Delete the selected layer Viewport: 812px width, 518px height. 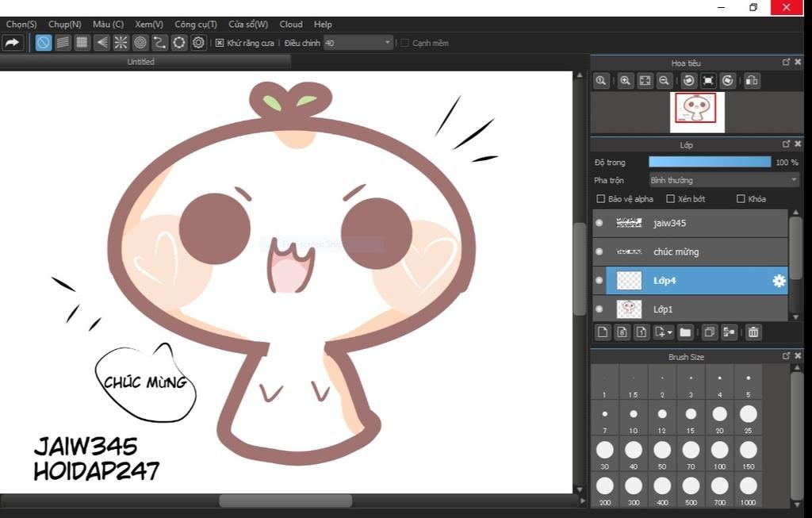[x=753, y=332]
